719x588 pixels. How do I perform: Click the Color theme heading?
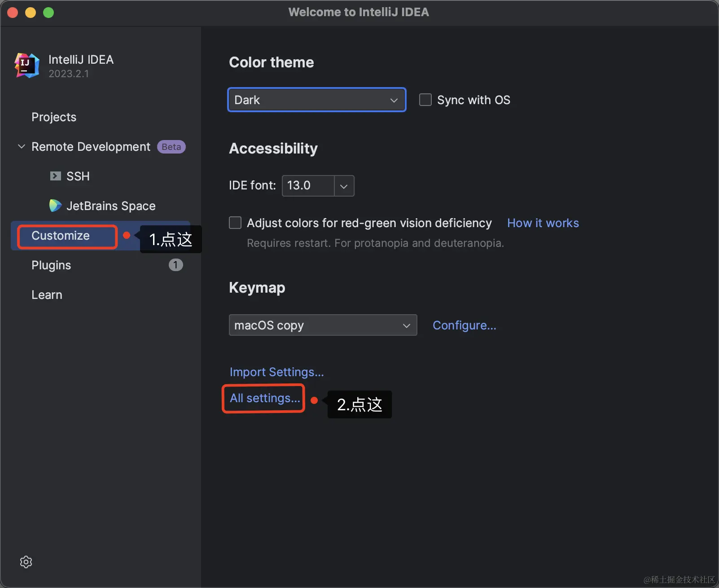click(x=272, y=62)
